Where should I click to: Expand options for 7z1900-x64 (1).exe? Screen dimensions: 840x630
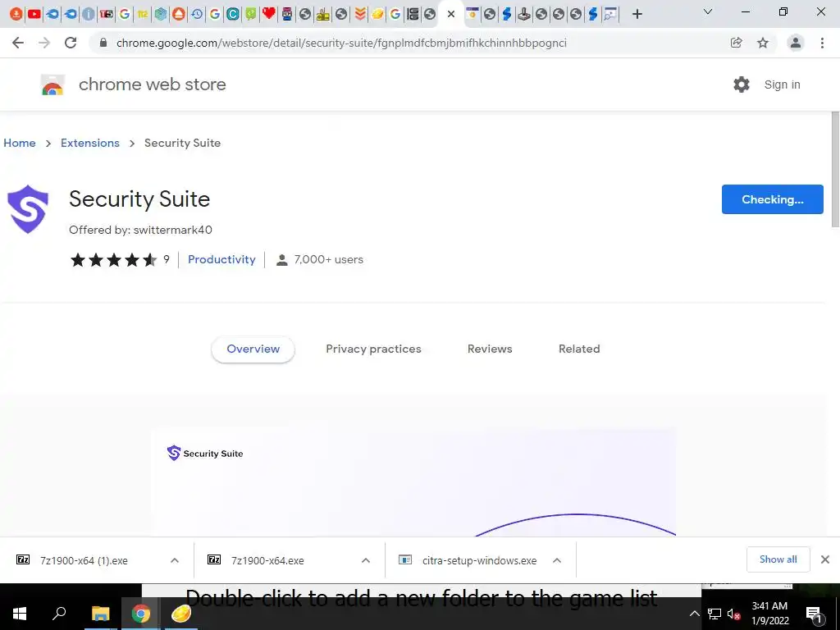tap(175, 560)
